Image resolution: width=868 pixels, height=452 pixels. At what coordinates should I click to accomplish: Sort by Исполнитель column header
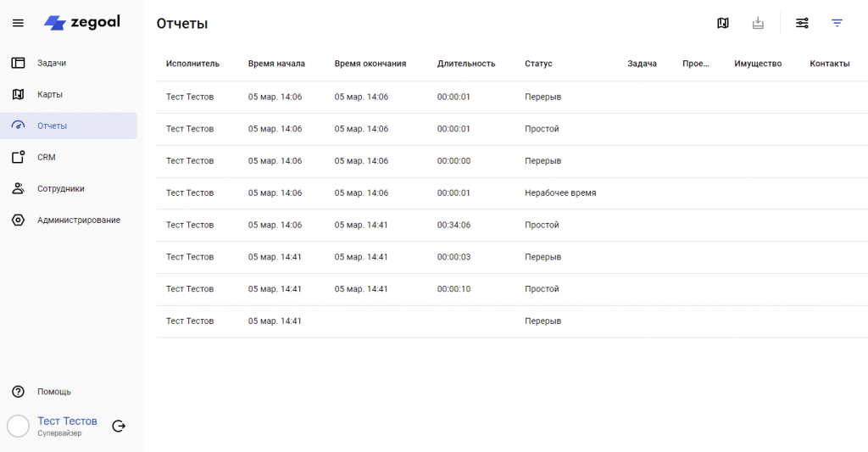point(192,64)
